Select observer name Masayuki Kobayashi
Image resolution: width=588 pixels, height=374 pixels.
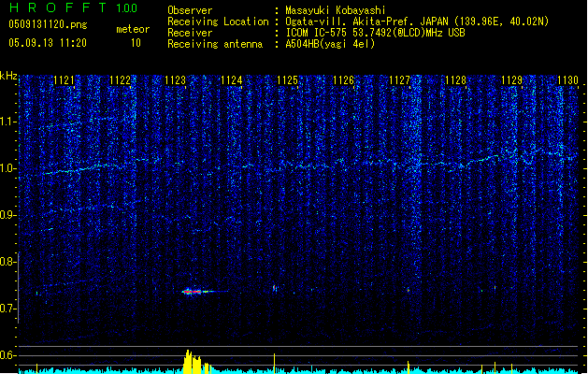336,10
